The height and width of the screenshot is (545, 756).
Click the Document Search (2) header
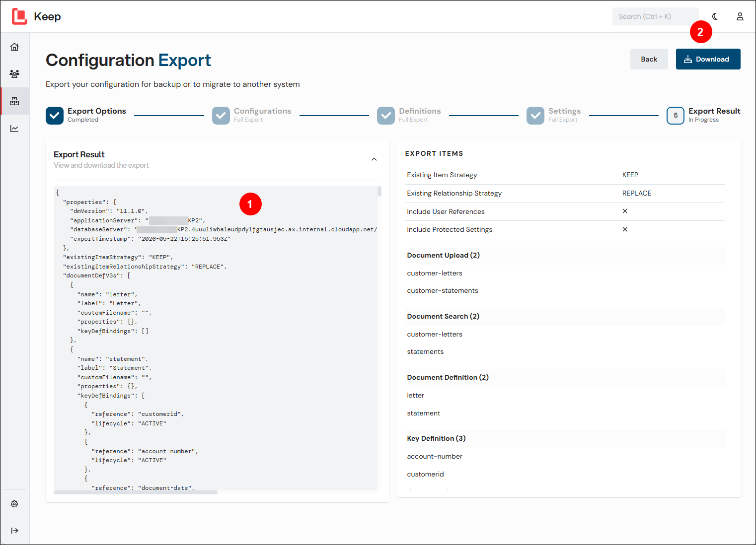tap(565, 316)
